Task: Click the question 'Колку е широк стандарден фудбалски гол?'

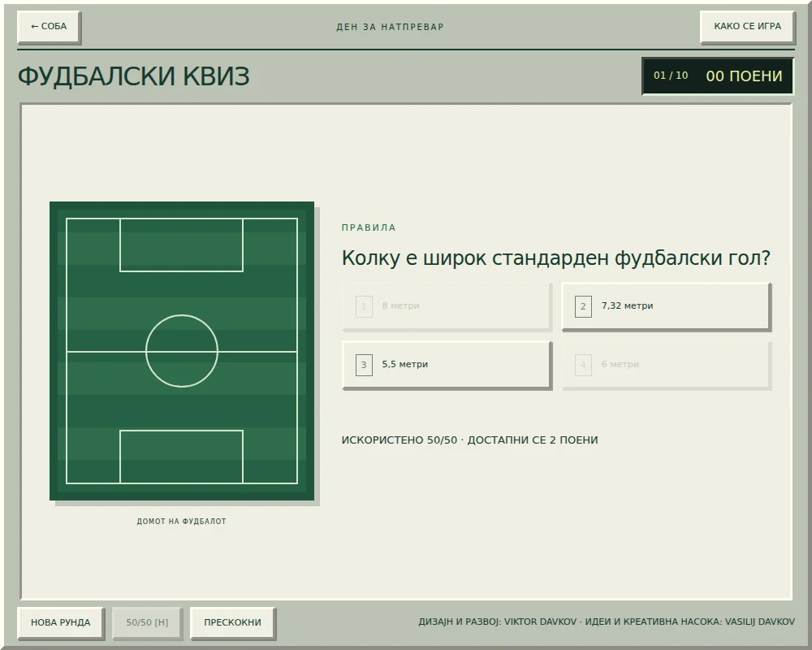Action: [556, 258]
